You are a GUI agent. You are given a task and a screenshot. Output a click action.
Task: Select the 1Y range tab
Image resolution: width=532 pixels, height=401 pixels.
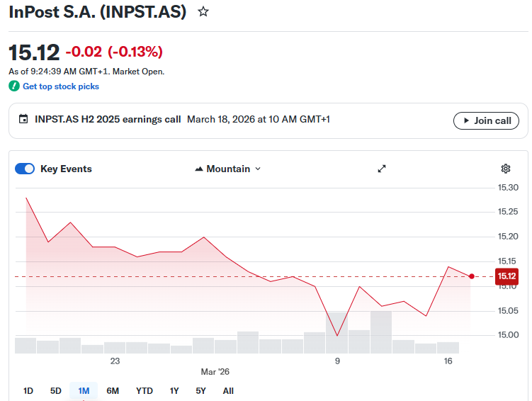click(174, 391)
